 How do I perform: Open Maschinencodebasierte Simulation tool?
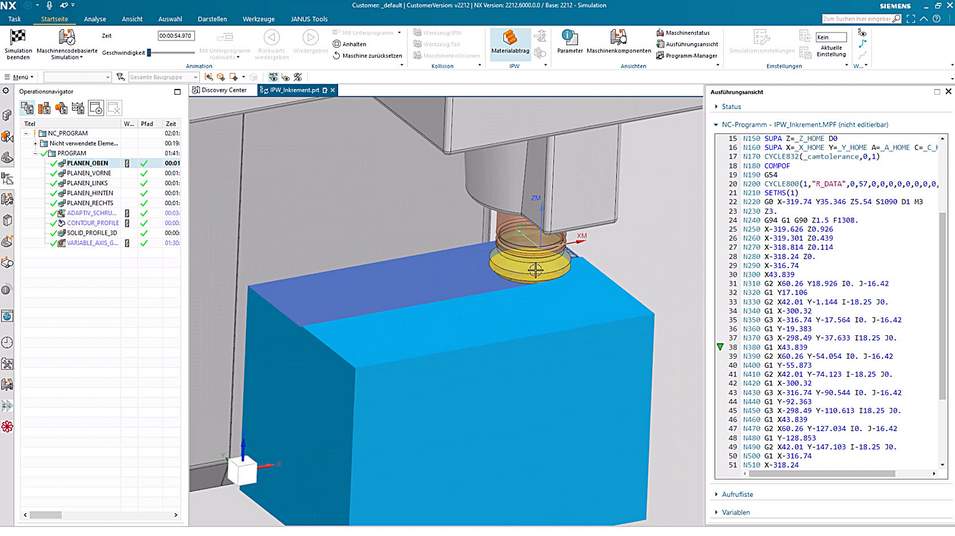click(x=66, y=44)
